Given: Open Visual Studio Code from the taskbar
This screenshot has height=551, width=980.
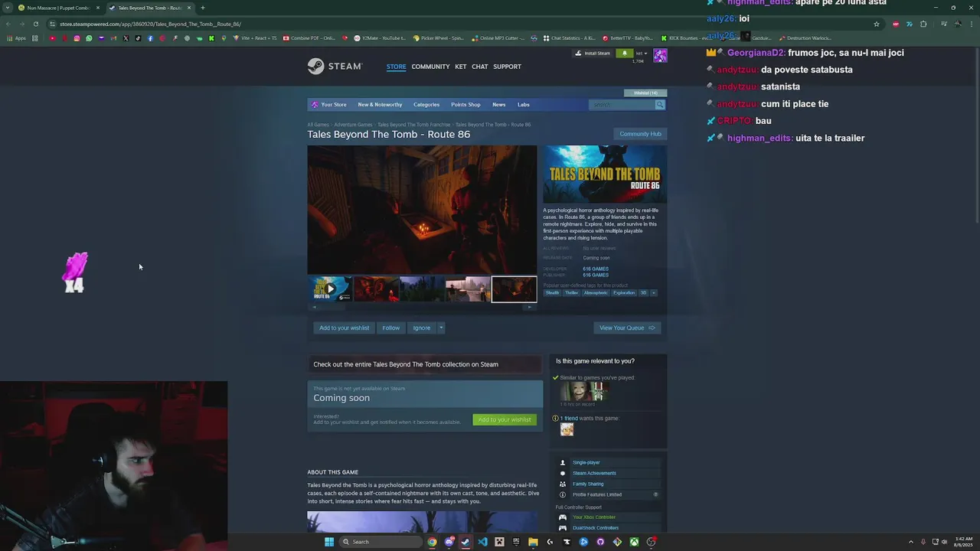Looking at the screenshot, I should pyautogui.click(x=482, y=542).
